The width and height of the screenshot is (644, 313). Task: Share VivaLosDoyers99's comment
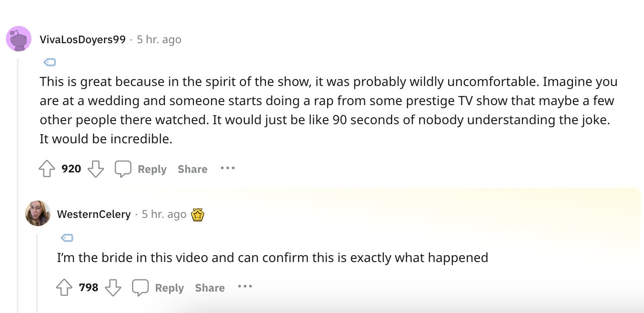192,169
